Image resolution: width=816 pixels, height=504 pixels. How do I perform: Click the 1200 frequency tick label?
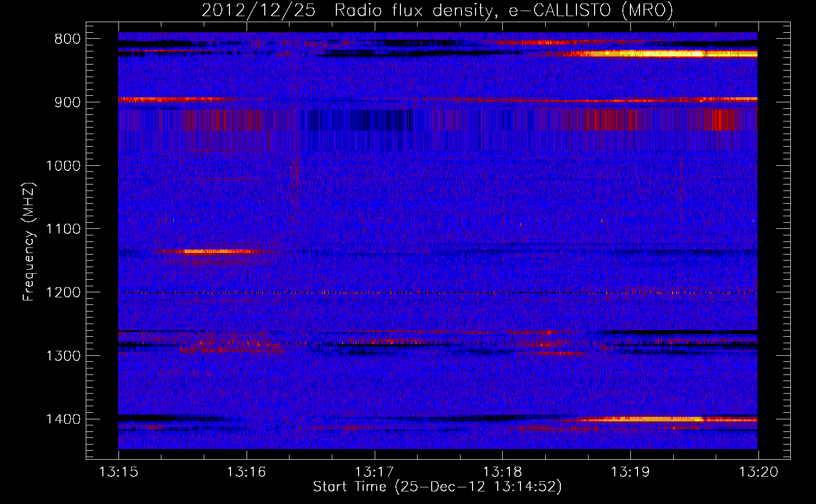point(63,293)
